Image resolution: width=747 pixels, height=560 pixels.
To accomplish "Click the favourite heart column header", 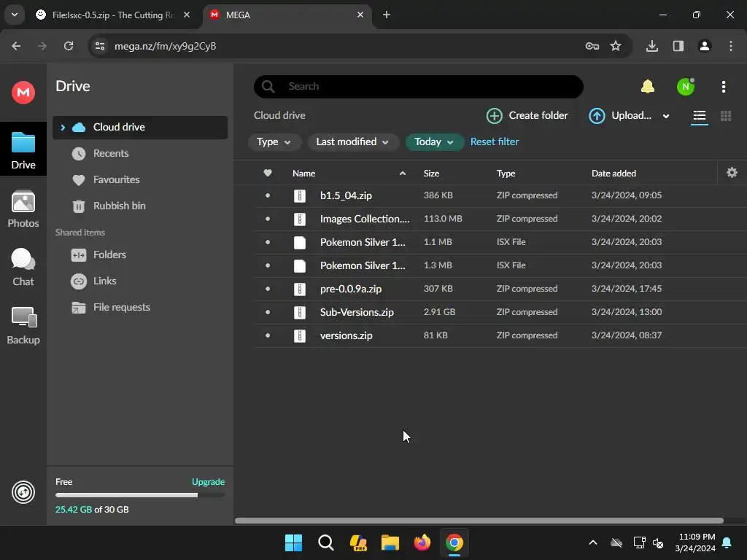I will click(268, 173).
